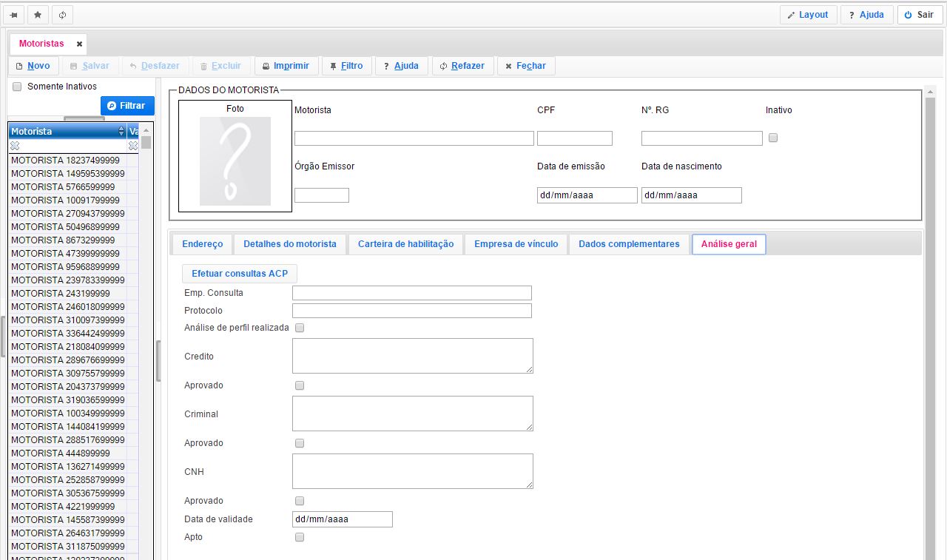This screenshot has width=947, height=560.
Task: Click the Refazer toolbar button
Action: pyautogui.click(x=462, y=66)
